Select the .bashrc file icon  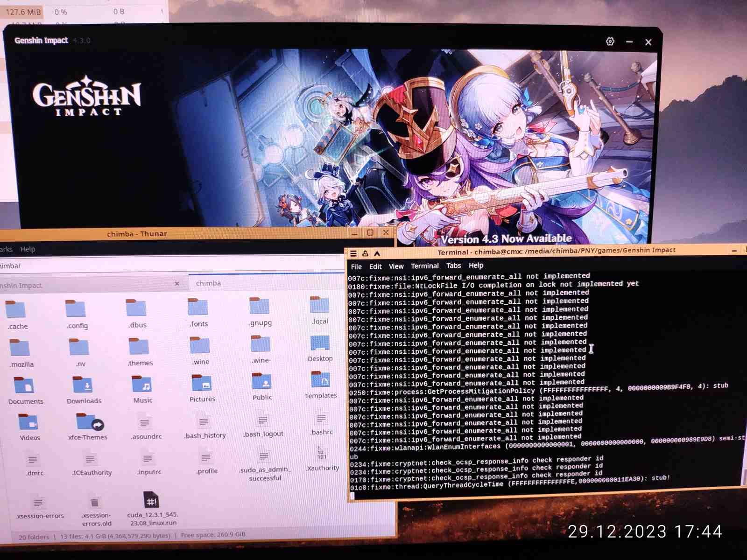[321, 418]
